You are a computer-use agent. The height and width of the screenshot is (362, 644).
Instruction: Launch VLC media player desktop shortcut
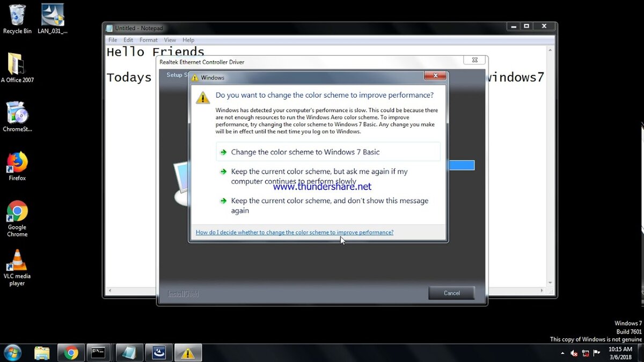17,268
